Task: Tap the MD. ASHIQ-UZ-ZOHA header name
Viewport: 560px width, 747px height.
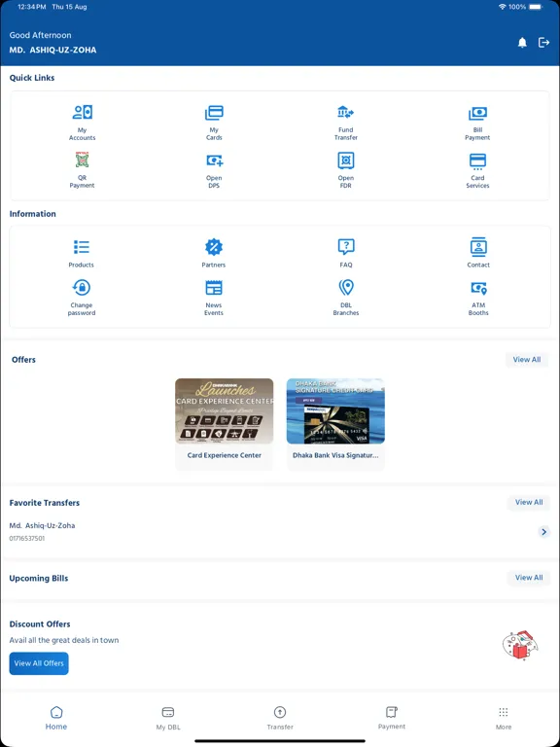Action: pos(52,50)
